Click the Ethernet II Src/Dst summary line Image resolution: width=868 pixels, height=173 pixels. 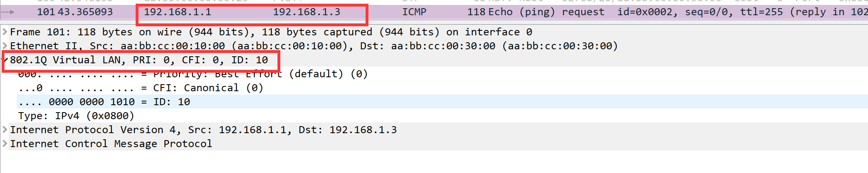(314, 46)
